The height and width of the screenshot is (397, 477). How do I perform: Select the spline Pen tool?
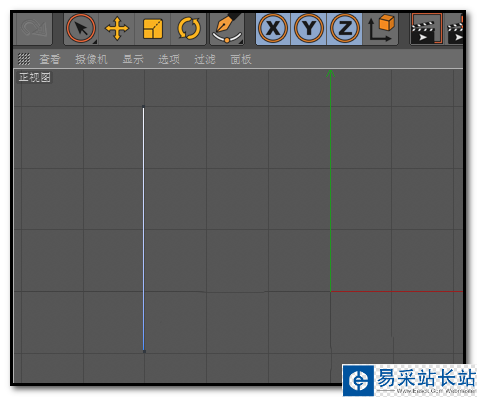pos(227,29)
